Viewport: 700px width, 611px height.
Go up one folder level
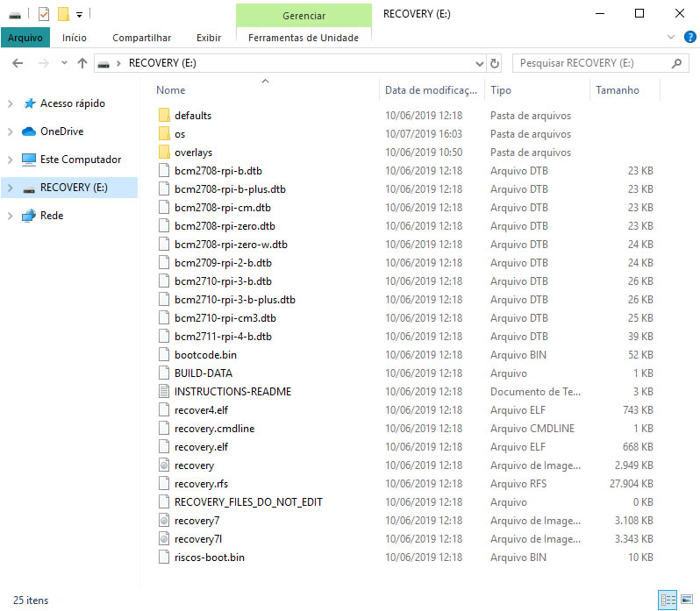pos(82,63)
